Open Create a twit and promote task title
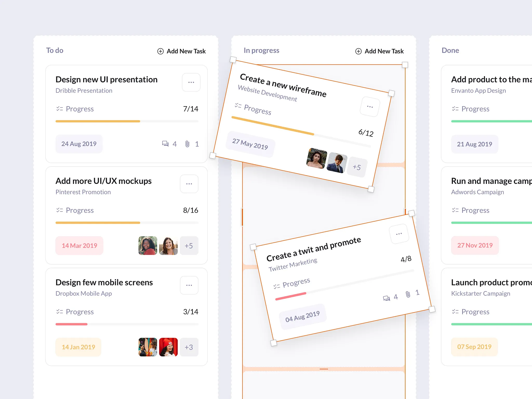The image size is (532, 399). [x=314, y=249]
